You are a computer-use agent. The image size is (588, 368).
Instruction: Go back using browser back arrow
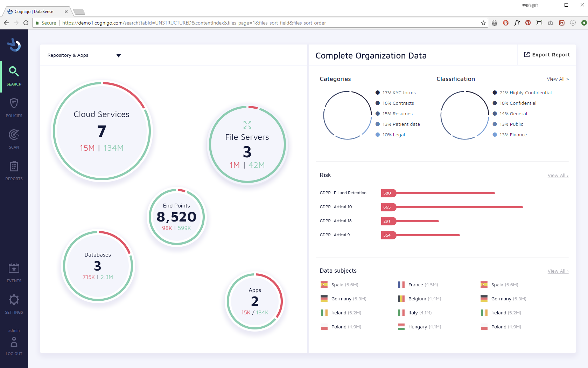pos(6,23)
